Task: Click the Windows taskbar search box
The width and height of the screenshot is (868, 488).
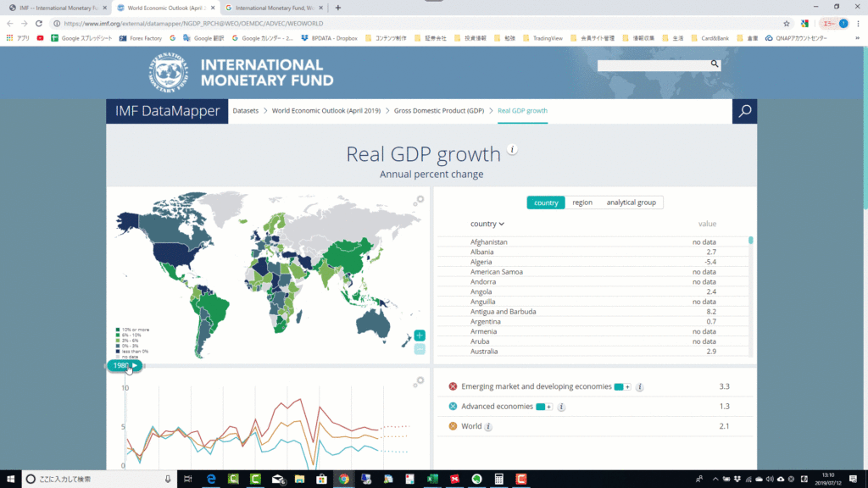Action: (x=100, y=479)
